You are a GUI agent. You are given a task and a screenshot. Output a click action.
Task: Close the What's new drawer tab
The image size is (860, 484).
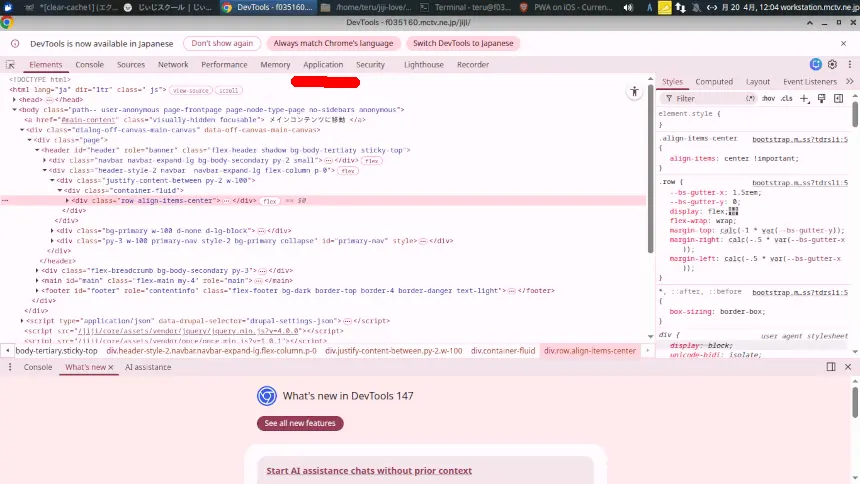110,367
